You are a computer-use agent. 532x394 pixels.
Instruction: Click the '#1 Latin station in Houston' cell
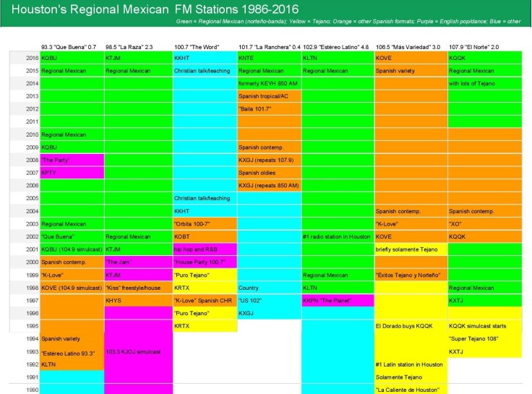click(411, 364)
